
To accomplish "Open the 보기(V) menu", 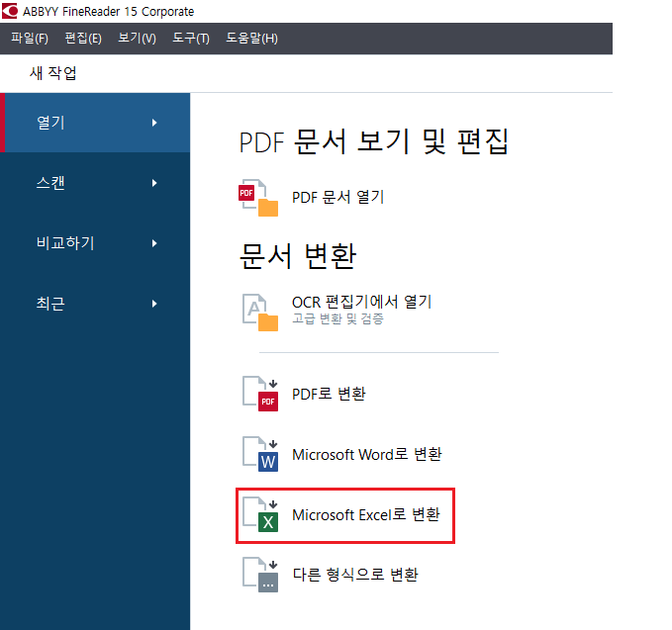I will (138, 39).
